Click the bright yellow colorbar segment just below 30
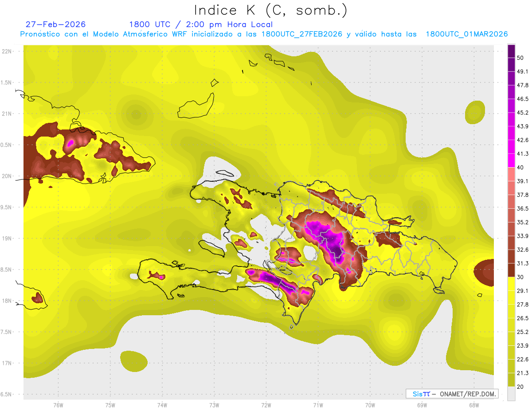Screen dimensions: 532x411 [x=511, y=284]
